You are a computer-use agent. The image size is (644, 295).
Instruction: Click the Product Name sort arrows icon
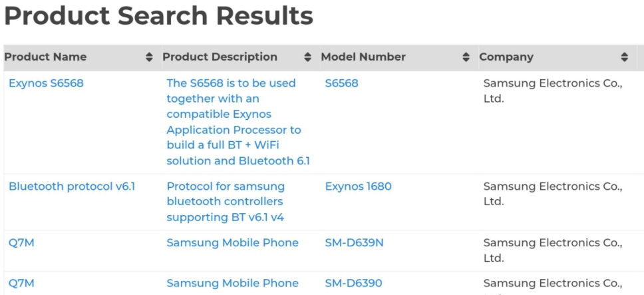[149, 57]
